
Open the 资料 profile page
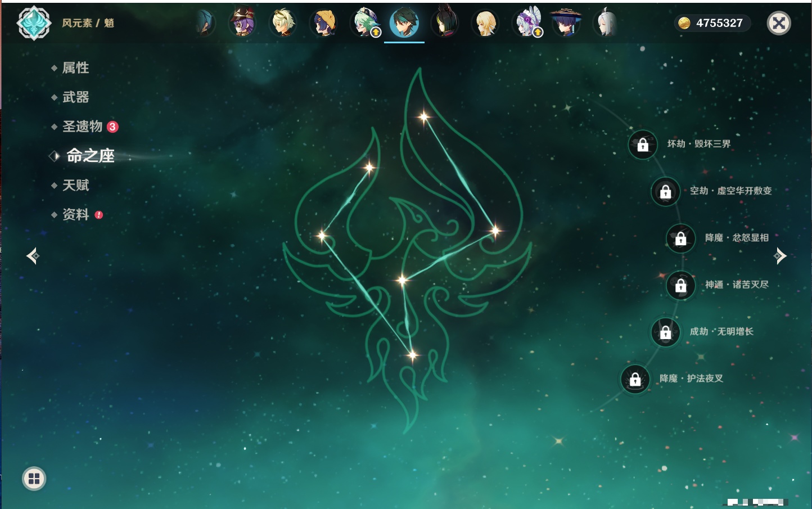[75, 214]
